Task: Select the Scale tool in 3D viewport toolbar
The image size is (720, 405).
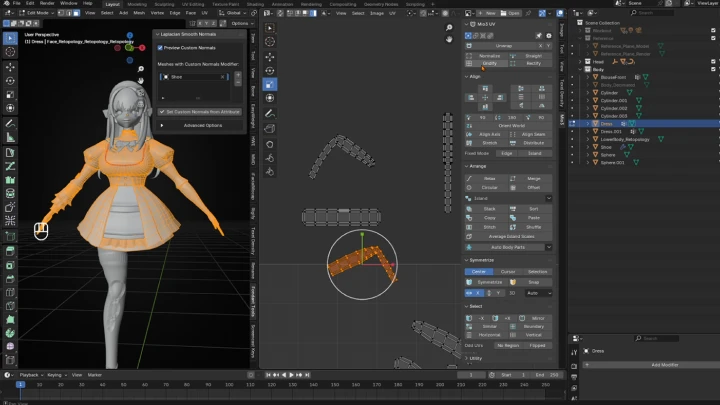Action: (x=10, y=95)
